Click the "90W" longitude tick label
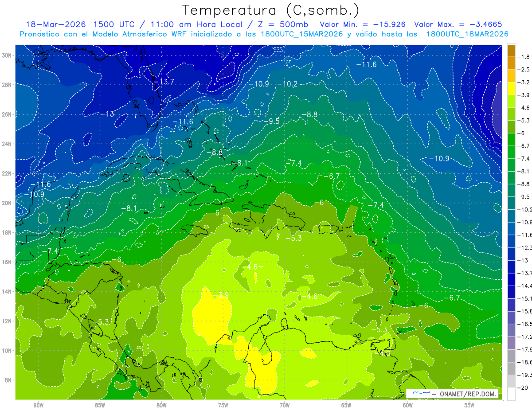 [x=39, y=405]
